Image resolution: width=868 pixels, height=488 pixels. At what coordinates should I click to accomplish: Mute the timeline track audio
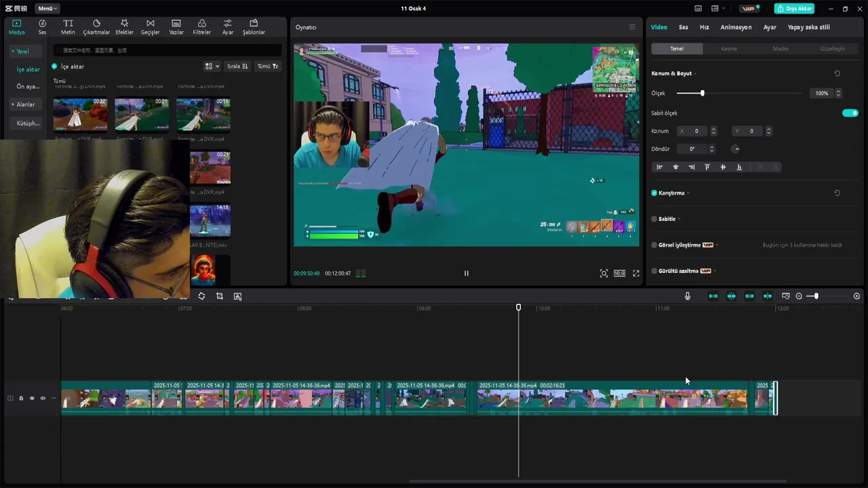43,399
